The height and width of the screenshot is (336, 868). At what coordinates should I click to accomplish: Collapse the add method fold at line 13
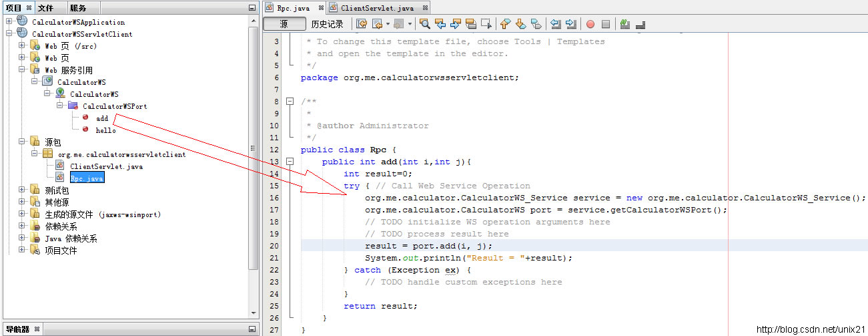290,162
